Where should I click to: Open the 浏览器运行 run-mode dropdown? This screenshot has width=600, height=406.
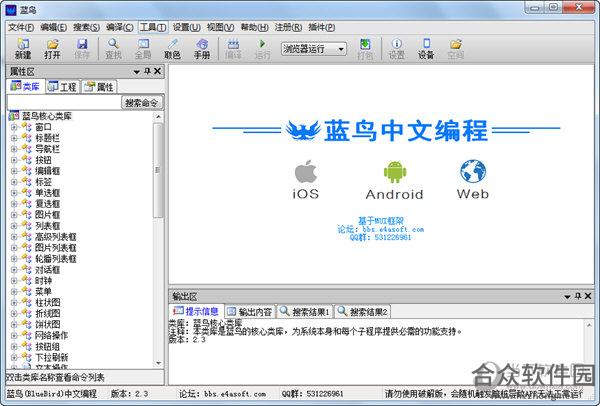(341, 49)
